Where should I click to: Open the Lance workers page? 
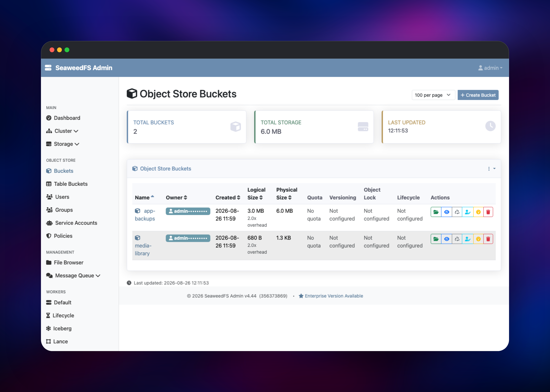pyautogui.click(x=57, y=341)
